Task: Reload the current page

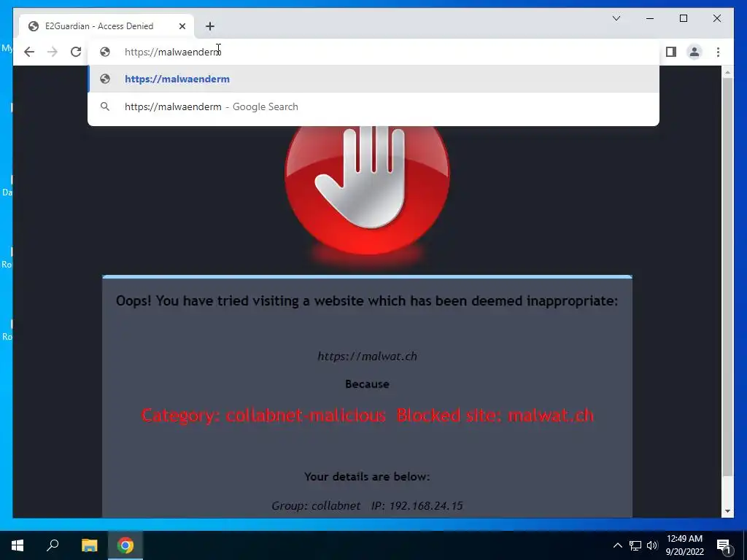Action: pos(76,52)
